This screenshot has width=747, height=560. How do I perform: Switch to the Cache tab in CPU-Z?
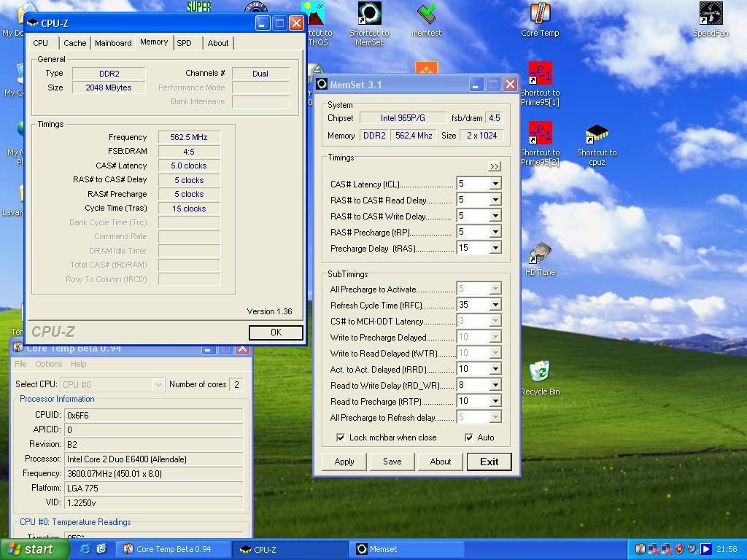(x=75, y=43)
